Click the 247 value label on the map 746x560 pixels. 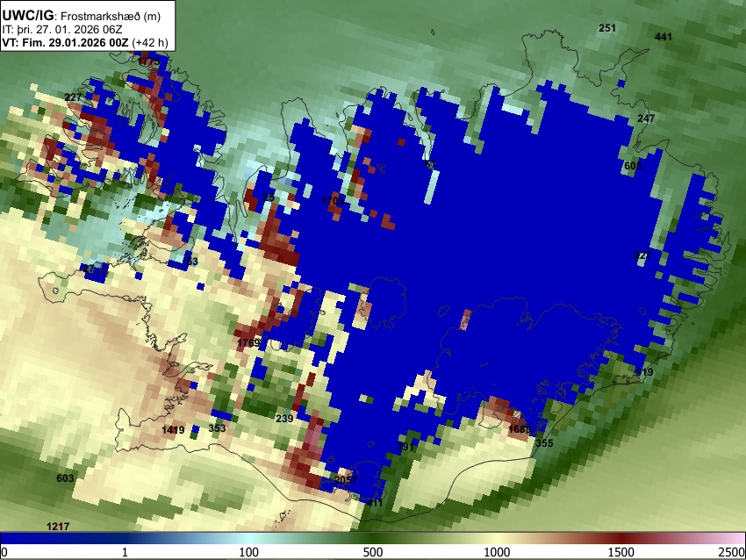tap(646, 118)
